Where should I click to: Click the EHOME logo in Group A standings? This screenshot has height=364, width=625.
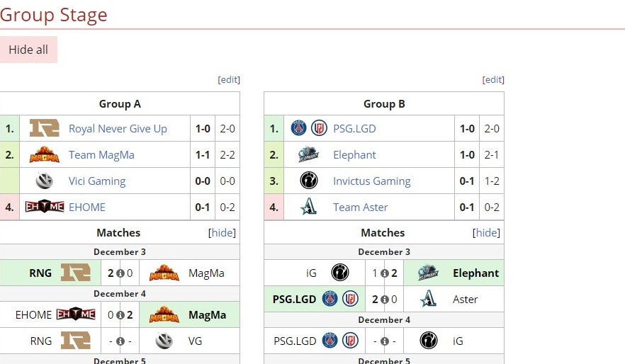(x=44, y=207)
